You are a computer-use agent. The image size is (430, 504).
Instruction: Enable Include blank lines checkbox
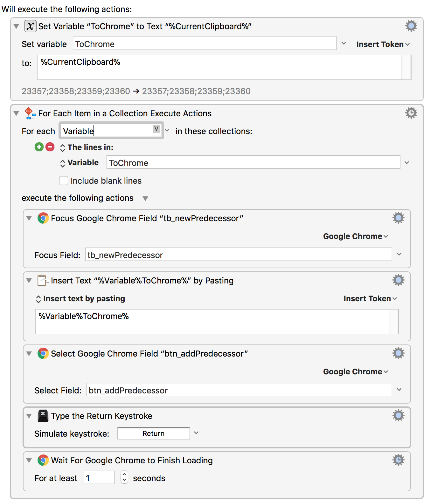[x=64, y=180]
